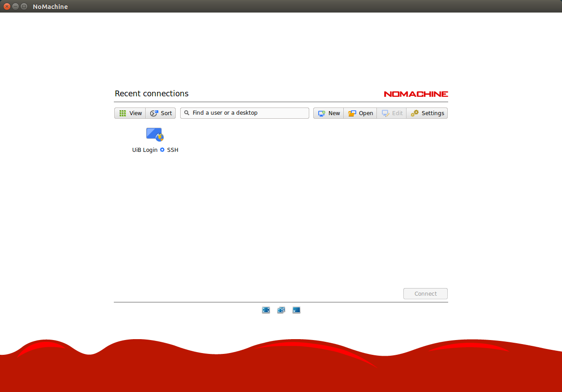Select the UiB Login connection monitor icon
The image size is (562, 392).
(x=155, y=134)
